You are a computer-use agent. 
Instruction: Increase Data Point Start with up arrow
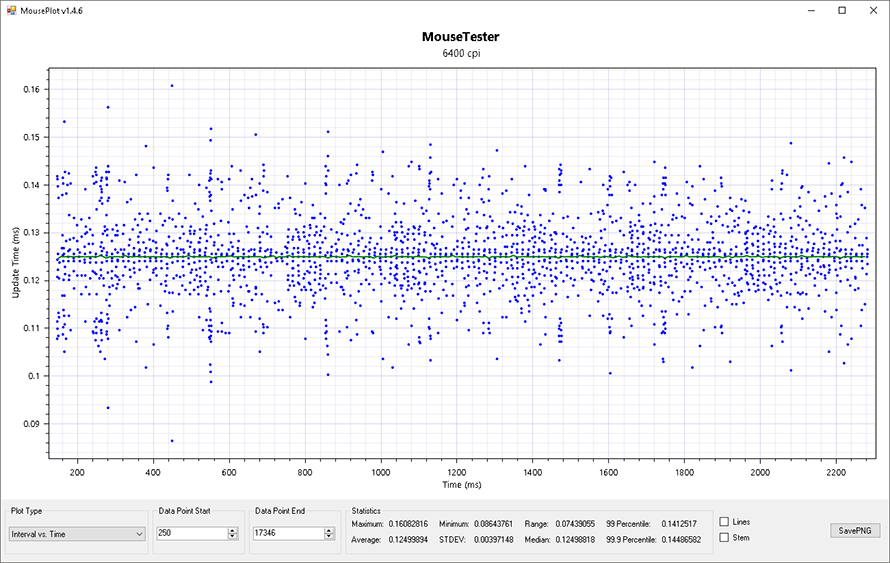pos(233,530)
